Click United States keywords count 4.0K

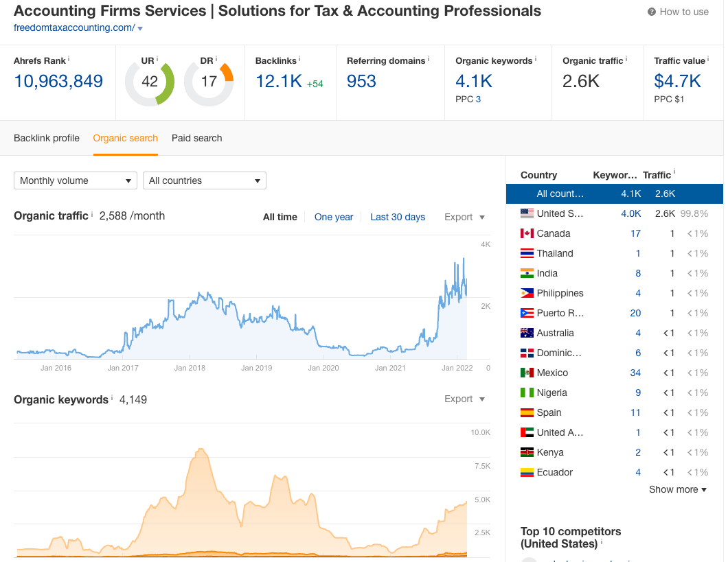(x=631, y=214)
